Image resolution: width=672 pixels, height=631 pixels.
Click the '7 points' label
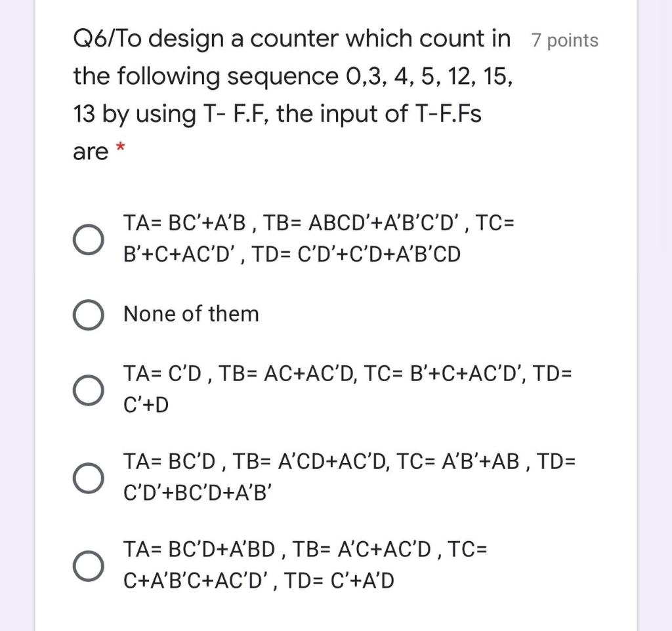point(565,41)
